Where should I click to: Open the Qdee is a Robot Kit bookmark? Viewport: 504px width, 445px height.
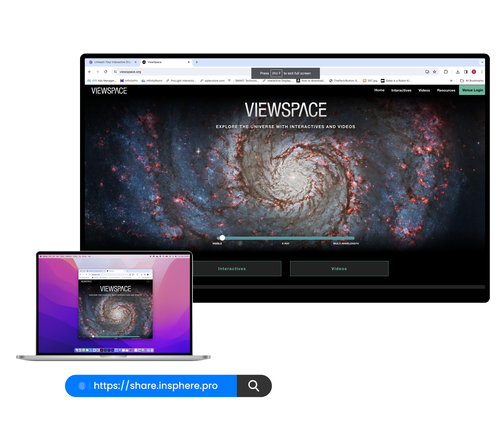(x=396, y=81)
